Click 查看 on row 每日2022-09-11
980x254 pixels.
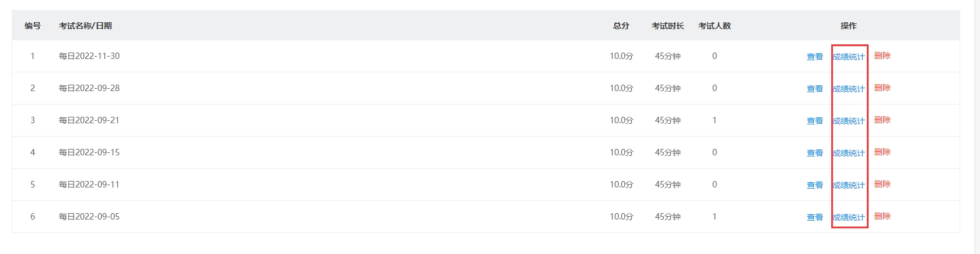(x=814, y=185)
